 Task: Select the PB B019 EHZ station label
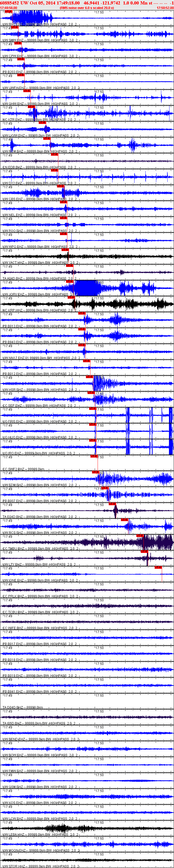click(x=40, y=675)
